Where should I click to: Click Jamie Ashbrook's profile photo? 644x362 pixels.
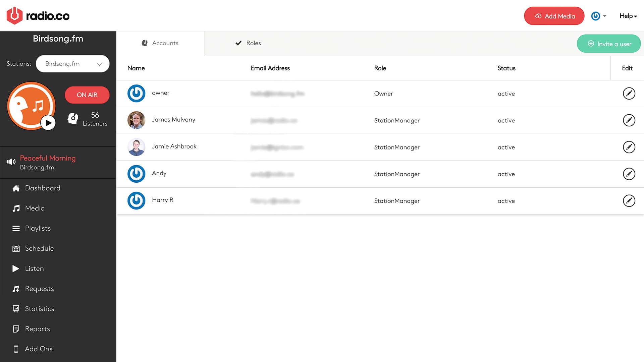tap(136, 147)
